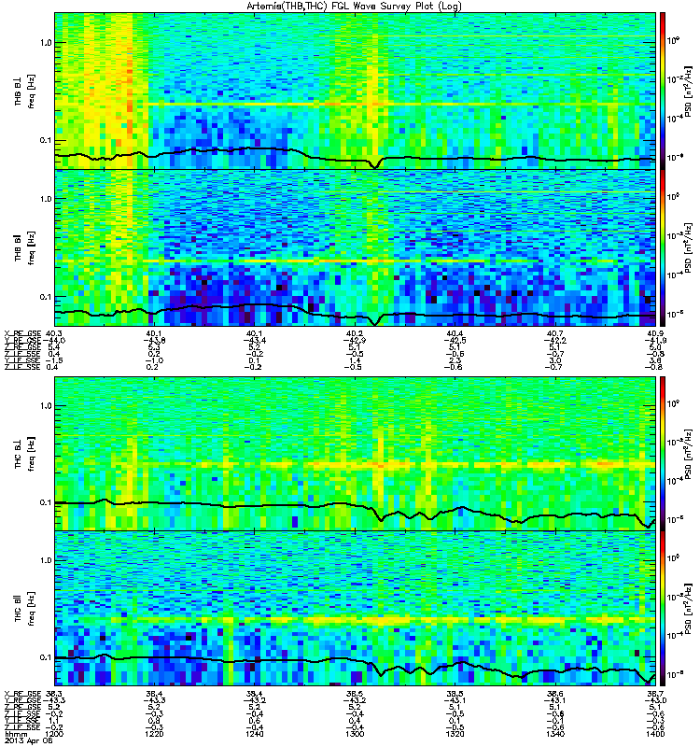Click the '1400' time axis label
Viewport: 700px width, 747px height.
(x=655, y=734)
